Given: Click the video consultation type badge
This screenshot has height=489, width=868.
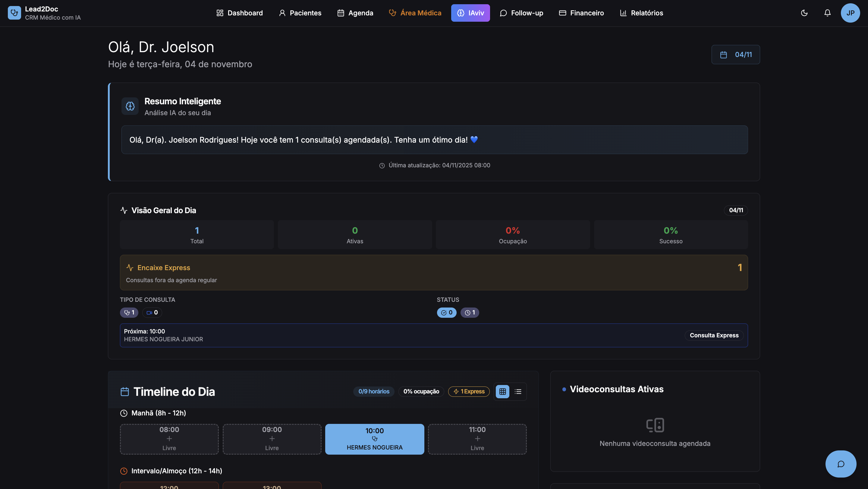Looking at the screenshot, I should pos(152,312).
